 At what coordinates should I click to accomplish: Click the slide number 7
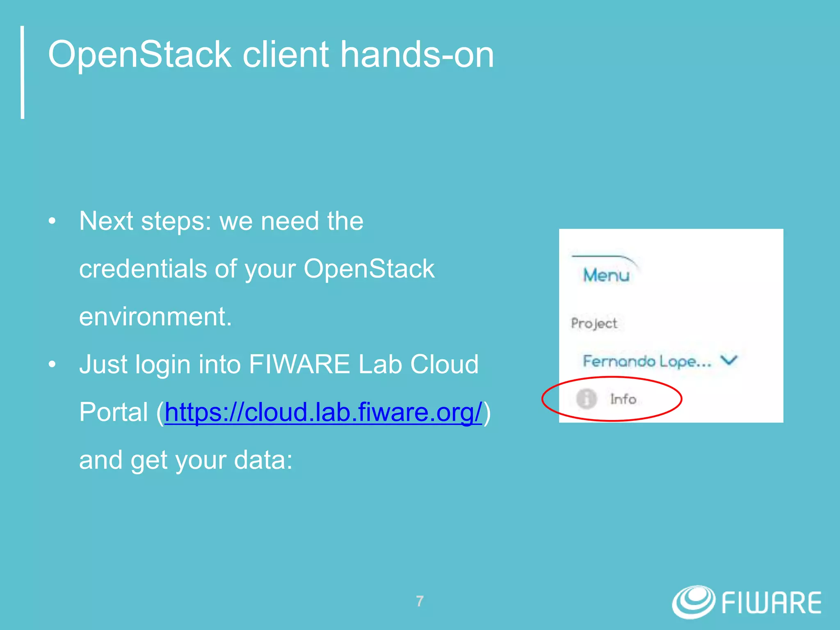click(420, 601)
